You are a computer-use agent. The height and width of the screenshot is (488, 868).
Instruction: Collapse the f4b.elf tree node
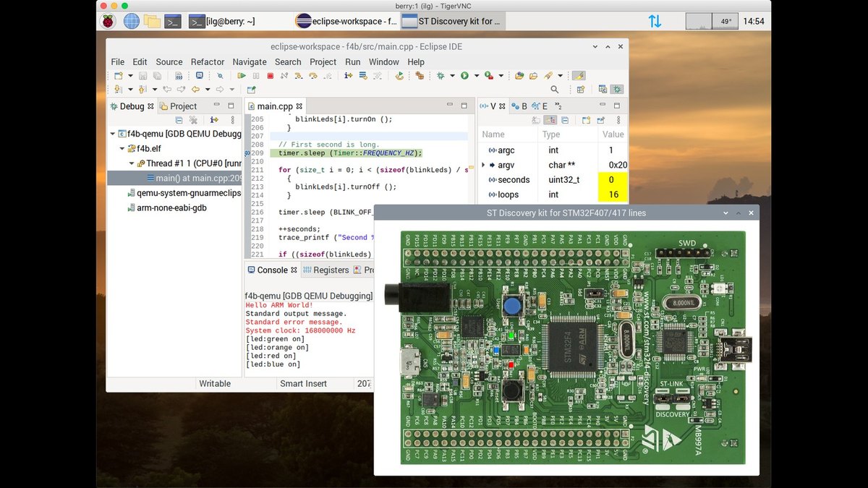click(x=122, y=149)
